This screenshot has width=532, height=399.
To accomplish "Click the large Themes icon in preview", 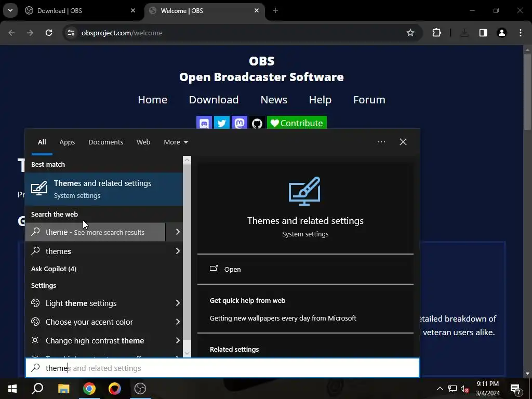I will (304, 191).
